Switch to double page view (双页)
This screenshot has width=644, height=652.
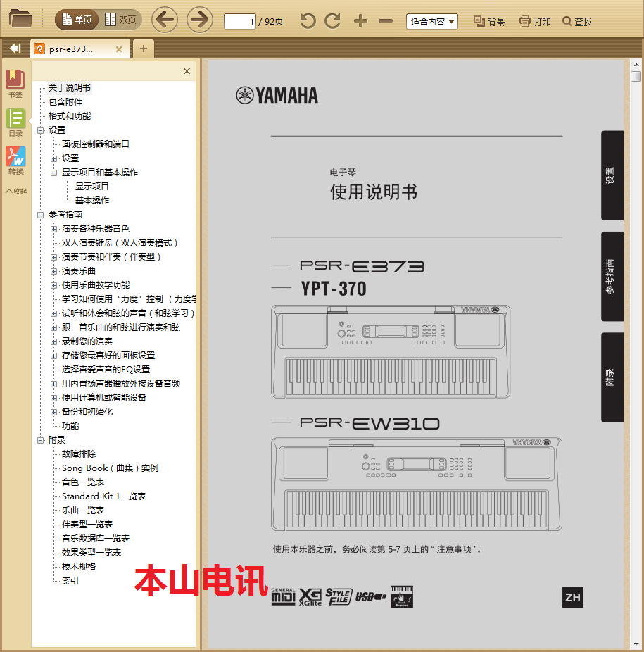click(x=120, y=20)
